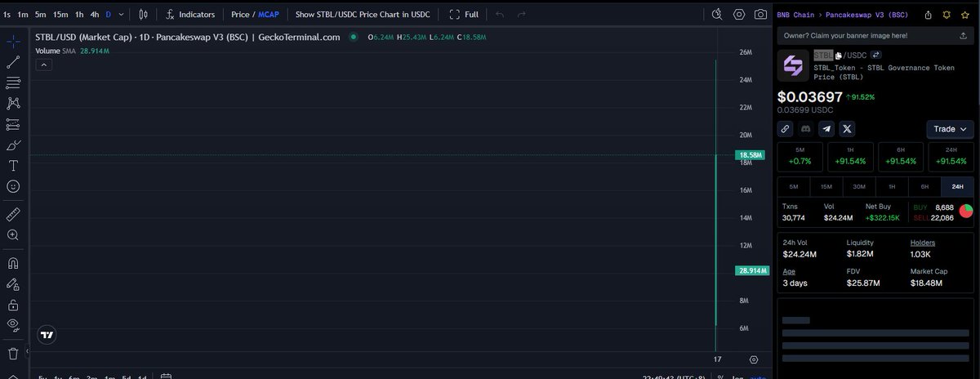980x379 pixels.
Task: Lock all drawing tools
Action: point(13,305)
